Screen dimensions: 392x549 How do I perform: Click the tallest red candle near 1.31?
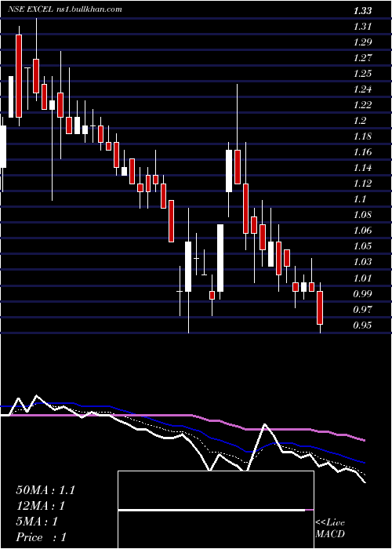pos(19,76)
